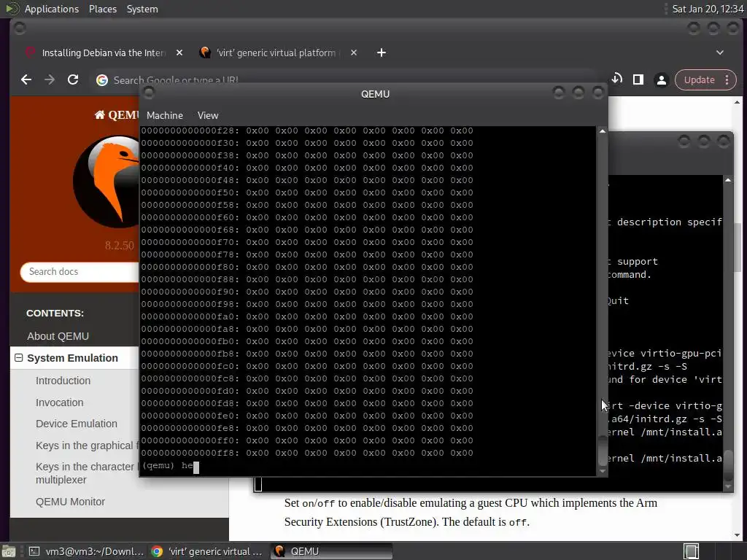747x560 pixels.
Task: Click the browser page scrollbar down arrow
Action: pos(737,534)
